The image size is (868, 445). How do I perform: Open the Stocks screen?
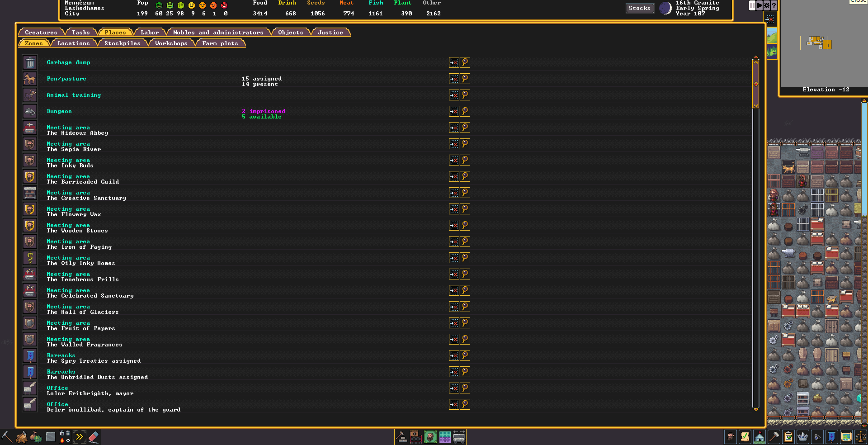[639, 8]
